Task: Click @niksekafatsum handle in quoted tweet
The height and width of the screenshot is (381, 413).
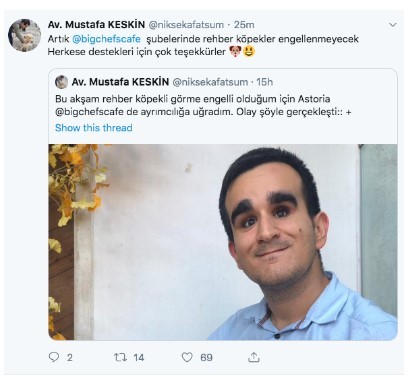Action: pyautogui.click(x=210, y=82)
